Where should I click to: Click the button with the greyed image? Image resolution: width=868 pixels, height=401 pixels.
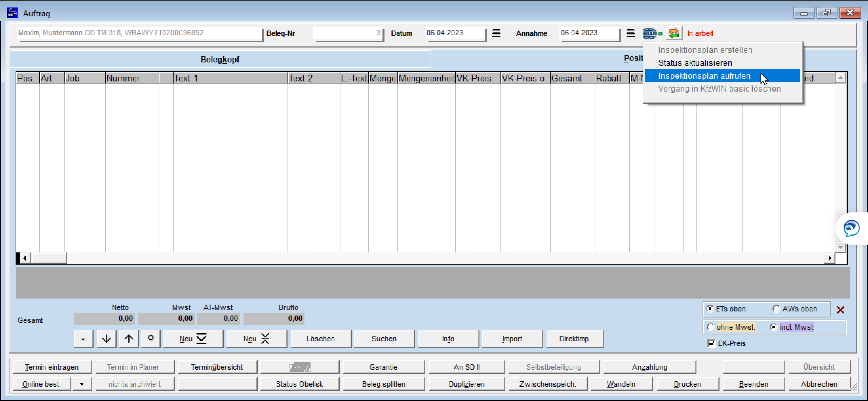(300, 367)
